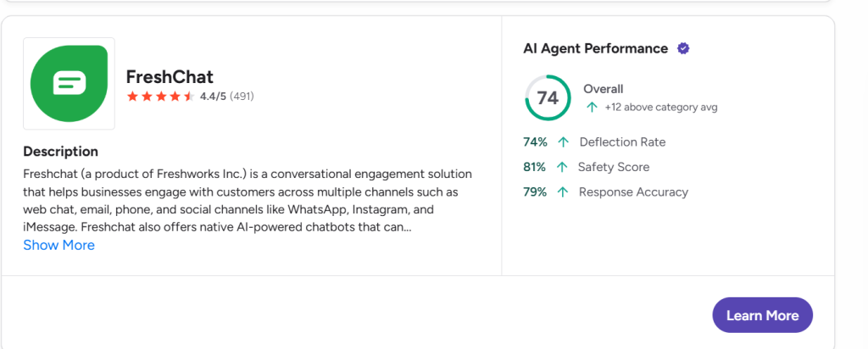Click the up arrow beside Deflection Rate
The width and height of the screenshot is (868, 349).
pyautogui.click(x=563, y=142)
